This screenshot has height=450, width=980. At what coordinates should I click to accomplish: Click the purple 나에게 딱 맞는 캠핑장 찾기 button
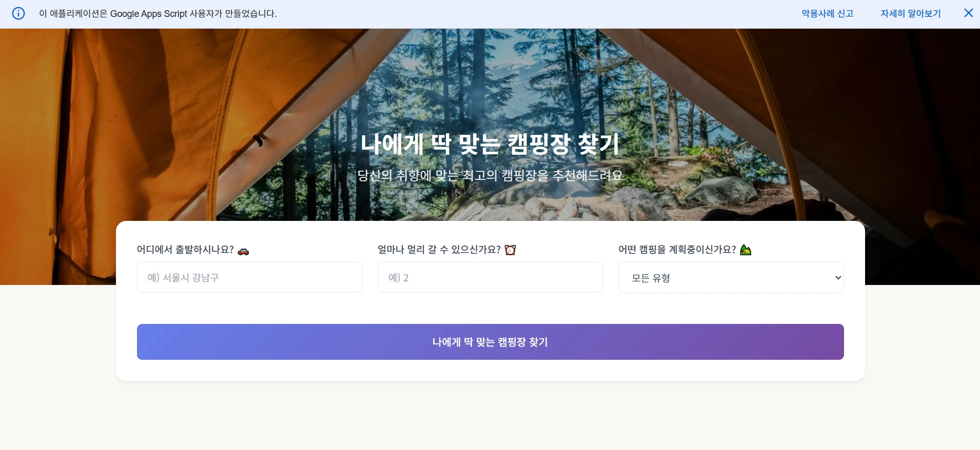coord(490,342)
